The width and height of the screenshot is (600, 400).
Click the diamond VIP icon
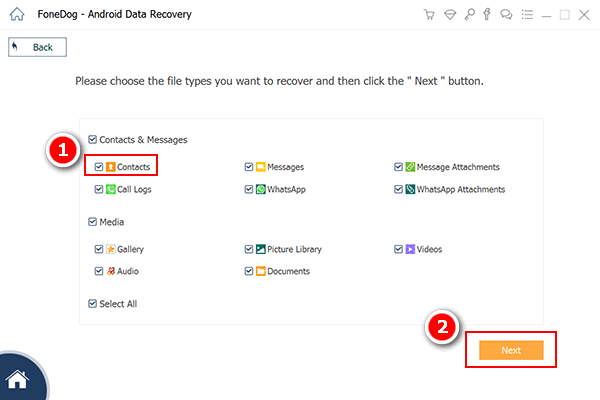click(x=450, y=15)
